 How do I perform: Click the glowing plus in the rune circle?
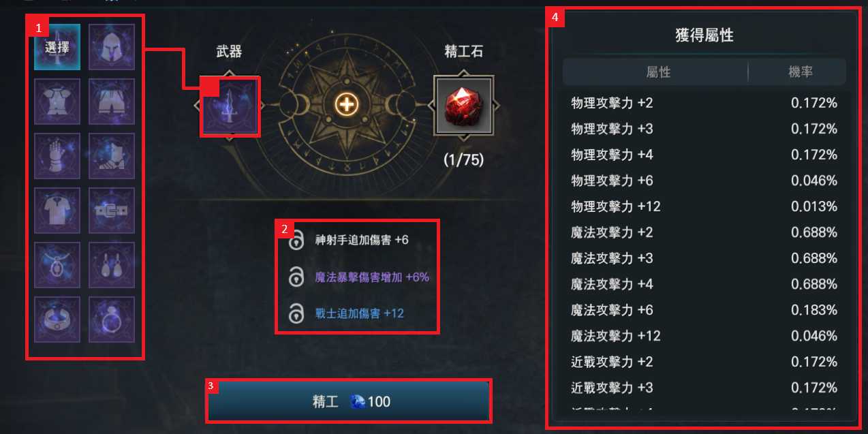[x=347, y=104]
